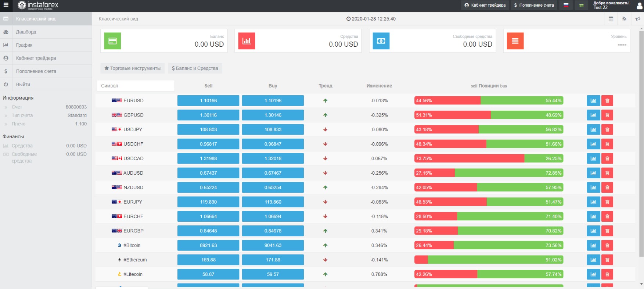This screenshot has width=644, height=289.
Task: Delete the EURGBP row
Action: (607, 231)
